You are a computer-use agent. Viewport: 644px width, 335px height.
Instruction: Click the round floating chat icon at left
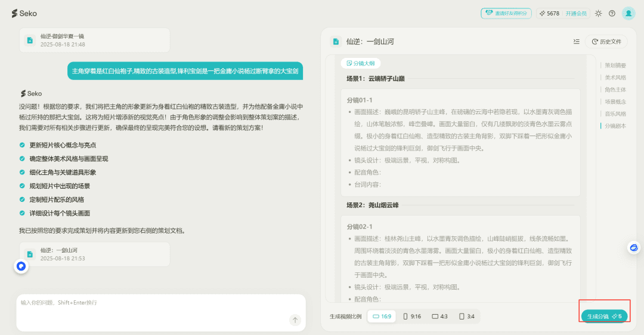tap(21, 266)
